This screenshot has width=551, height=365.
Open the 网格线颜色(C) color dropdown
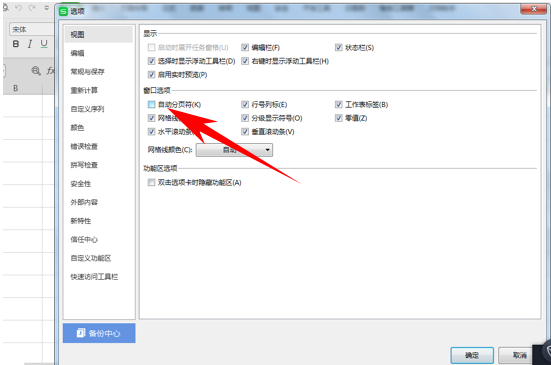coord(234,150)
